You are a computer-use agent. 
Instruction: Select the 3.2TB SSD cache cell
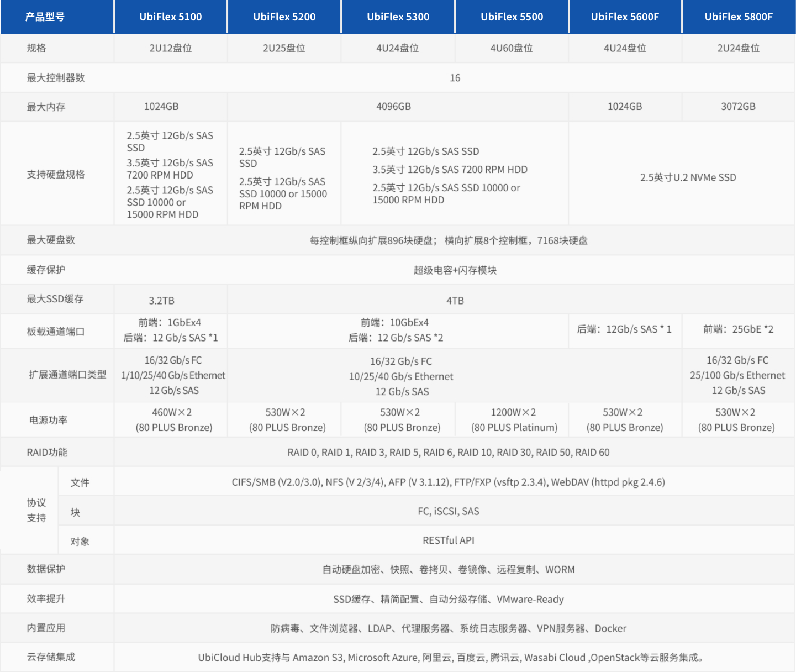161,301
